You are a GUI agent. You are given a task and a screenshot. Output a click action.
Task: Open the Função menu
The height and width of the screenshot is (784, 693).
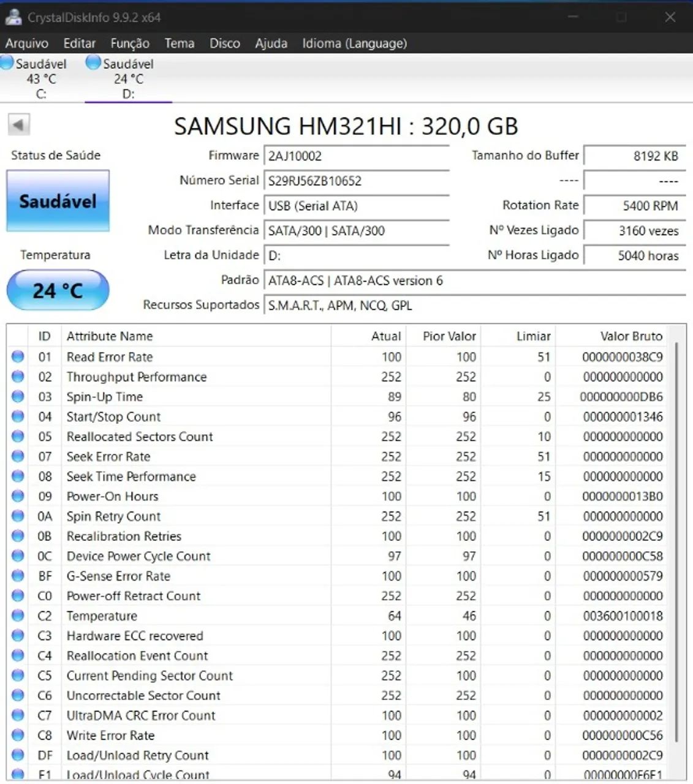[130, 43]
